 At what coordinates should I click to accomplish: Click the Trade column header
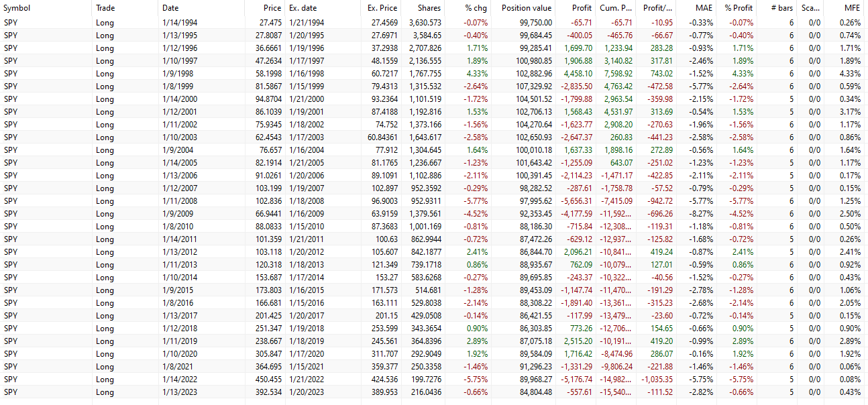(105, 8)
